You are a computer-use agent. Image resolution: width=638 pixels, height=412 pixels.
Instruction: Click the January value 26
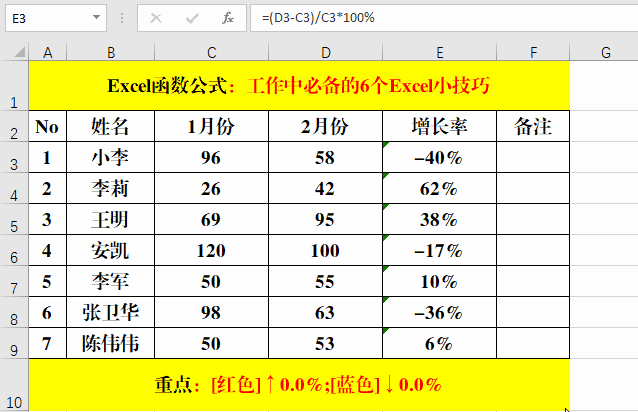click(212, 188)
